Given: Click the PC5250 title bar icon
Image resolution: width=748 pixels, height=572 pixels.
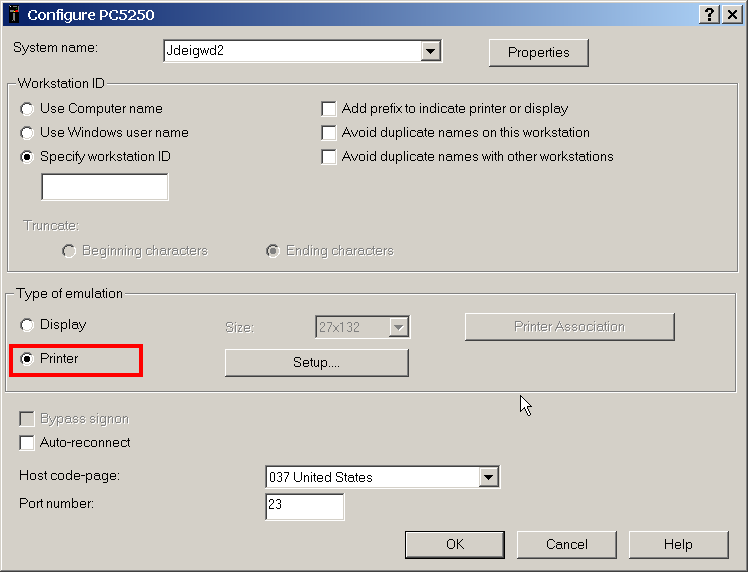Looking at the screenshot, I should tap(14, 14).
